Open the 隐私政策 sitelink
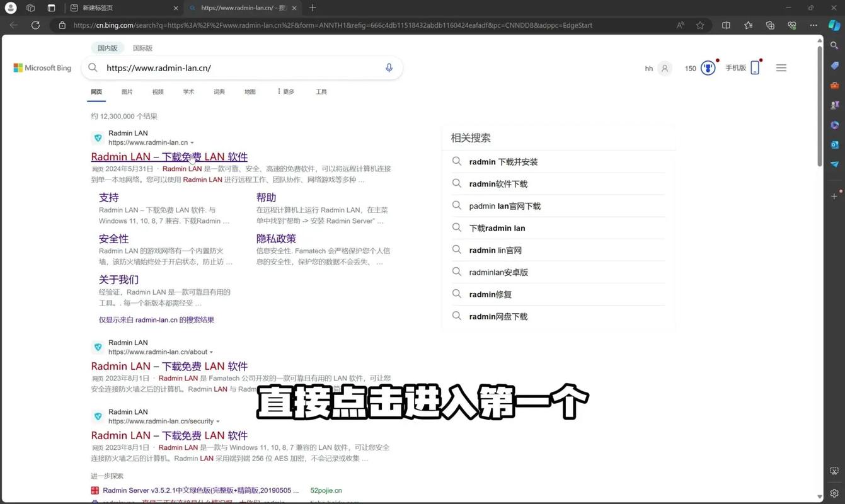Viewport: 845px width, 504px height. click(x=276, y=239)
